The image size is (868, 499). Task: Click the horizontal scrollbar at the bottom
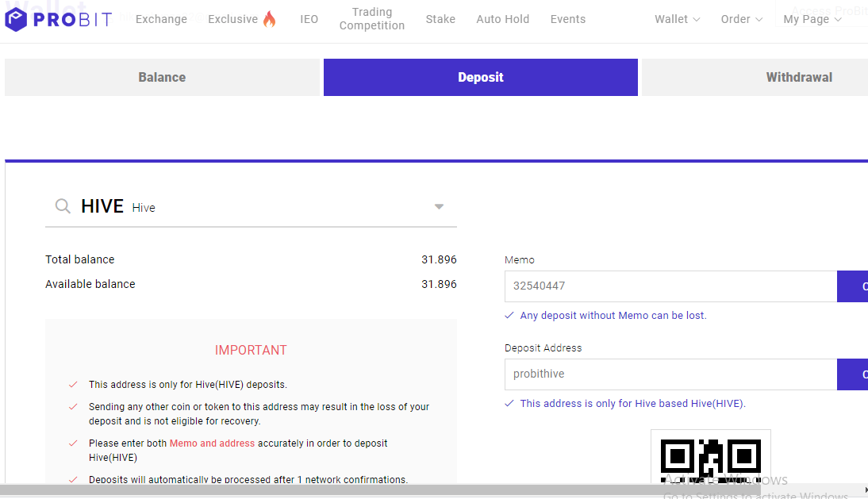[x=380, y=489]
